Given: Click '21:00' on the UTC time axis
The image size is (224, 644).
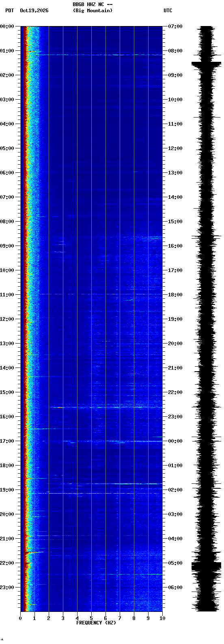Looking at the screenshot, I should tap(175, 368).
